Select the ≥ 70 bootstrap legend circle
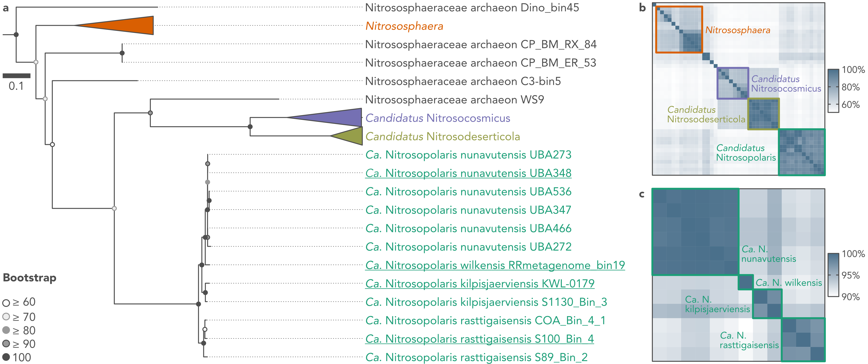This screenshot has height=364, width=868. coord(6,317)
